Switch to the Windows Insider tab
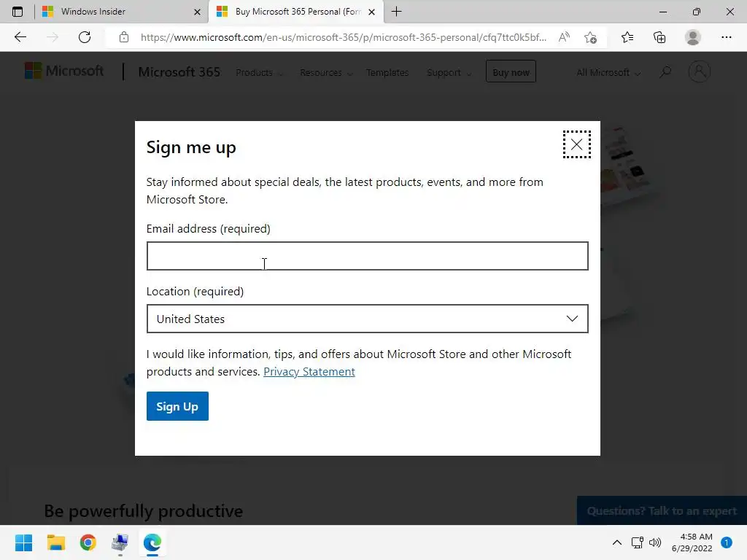 pos(122,12)
